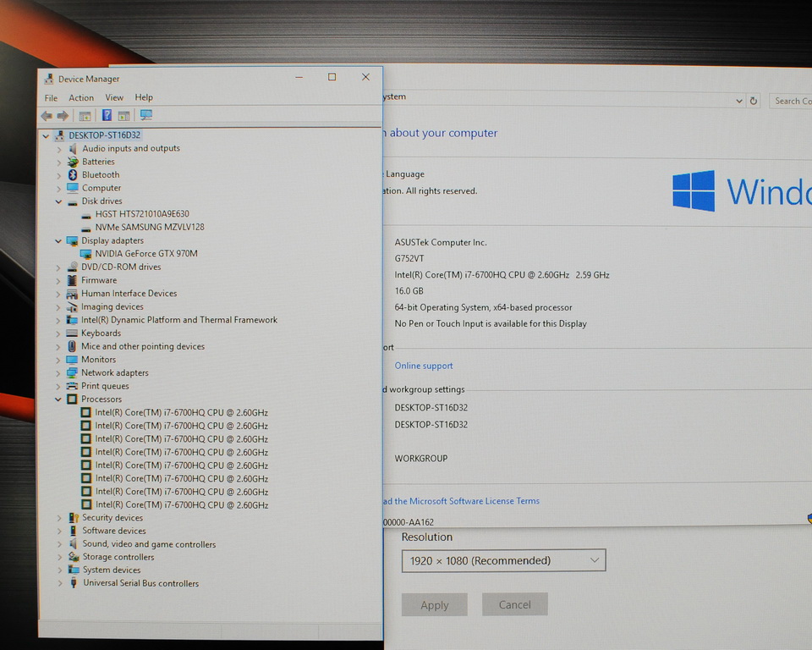Click the Sound, video and game controllers icon
Screen dimensions: 812x650
(74, 543)
